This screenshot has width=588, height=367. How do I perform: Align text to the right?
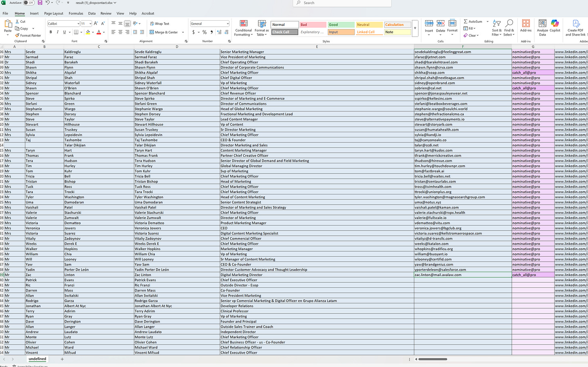tap(127, 32)
